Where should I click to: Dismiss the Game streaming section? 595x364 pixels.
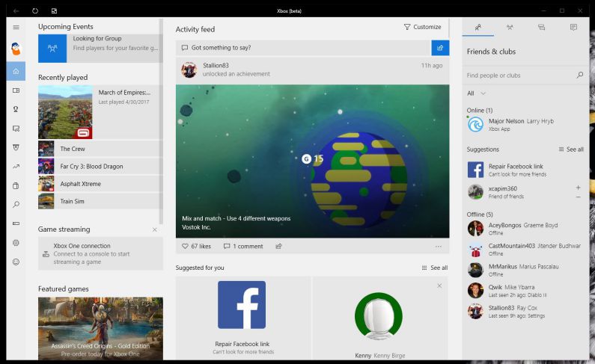pos(154,229)
